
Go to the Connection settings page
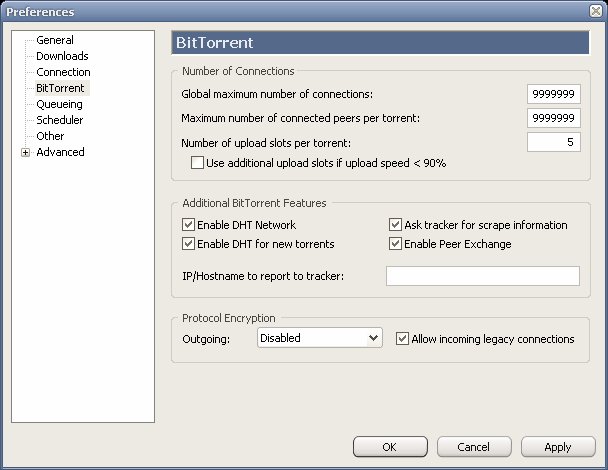click(x=63, y=72)
